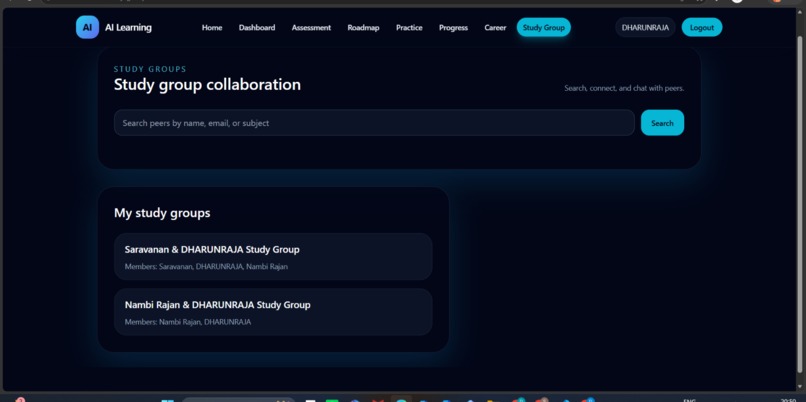Log out using the Logout button
The width and height of the screenshot is (806, 402).
point(702,28)
